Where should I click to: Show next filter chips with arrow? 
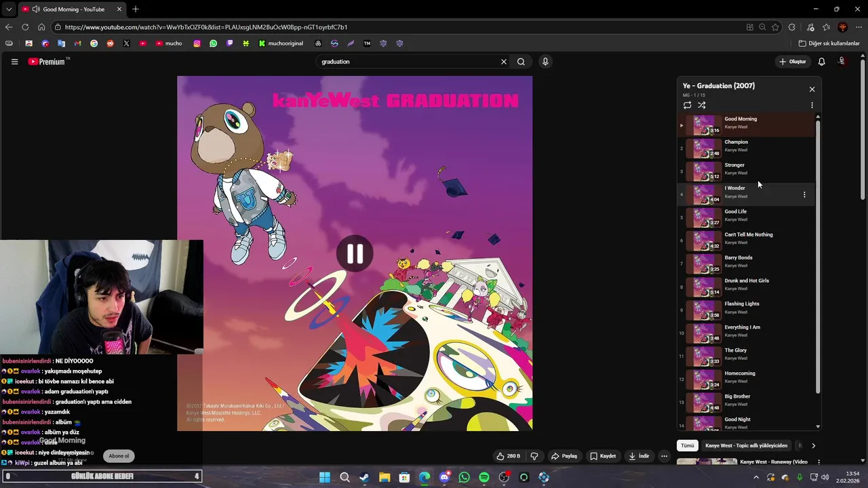tap(813, 445)
